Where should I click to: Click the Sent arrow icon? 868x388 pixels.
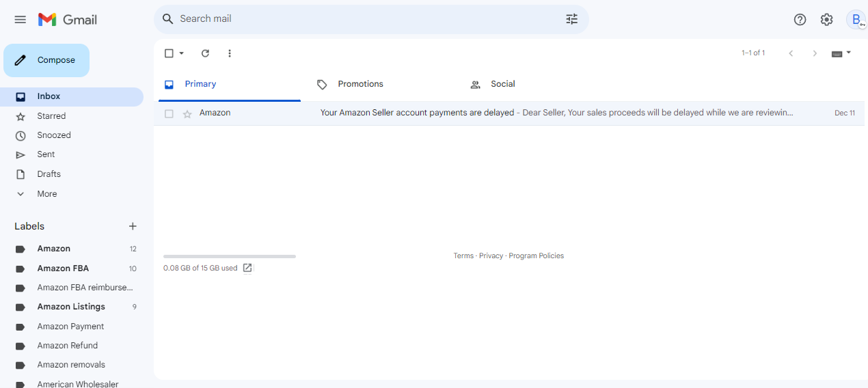pyautogui.click(x=21, y=155)
